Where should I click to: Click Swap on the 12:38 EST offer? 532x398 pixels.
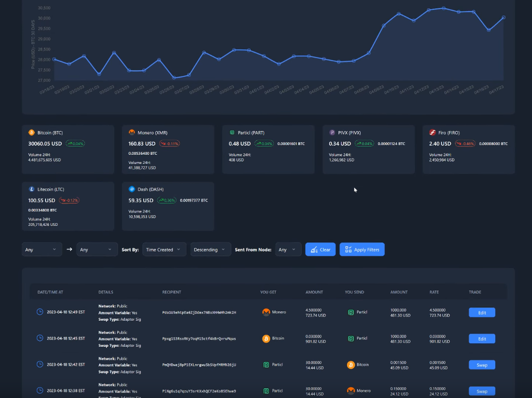click(x=482, y=391)
